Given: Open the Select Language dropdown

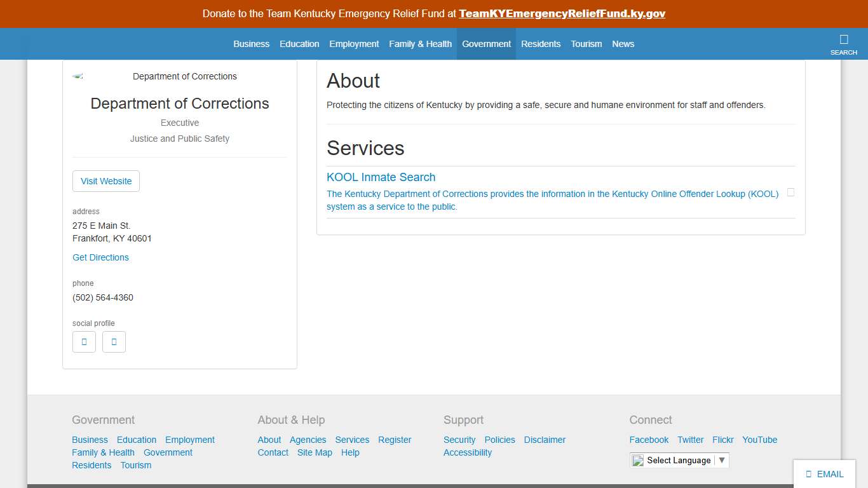Looking at the screenshot, I should tap(679, 460).
